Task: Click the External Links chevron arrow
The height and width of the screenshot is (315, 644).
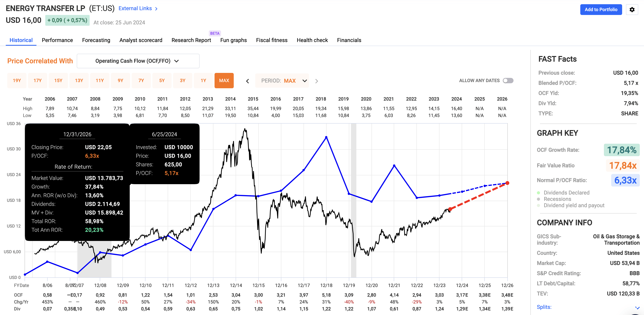Action: coord(157,9)
